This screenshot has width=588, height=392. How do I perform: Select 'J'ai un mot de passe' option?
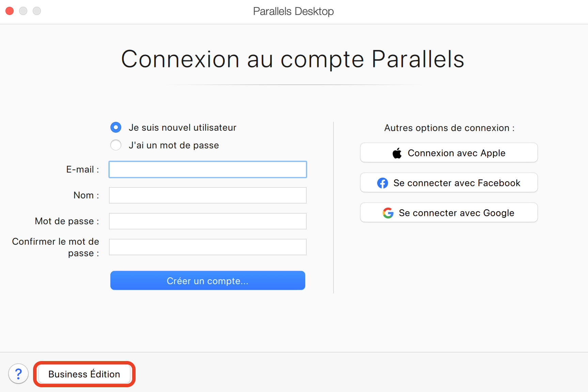pyautogui.click(x=116, y=145)
